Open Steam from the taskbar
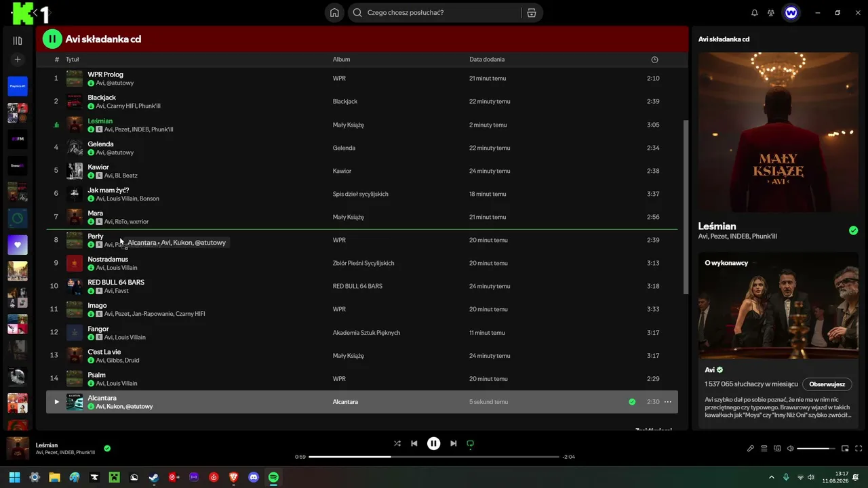The image size is (868, 488). coord(154,477)
